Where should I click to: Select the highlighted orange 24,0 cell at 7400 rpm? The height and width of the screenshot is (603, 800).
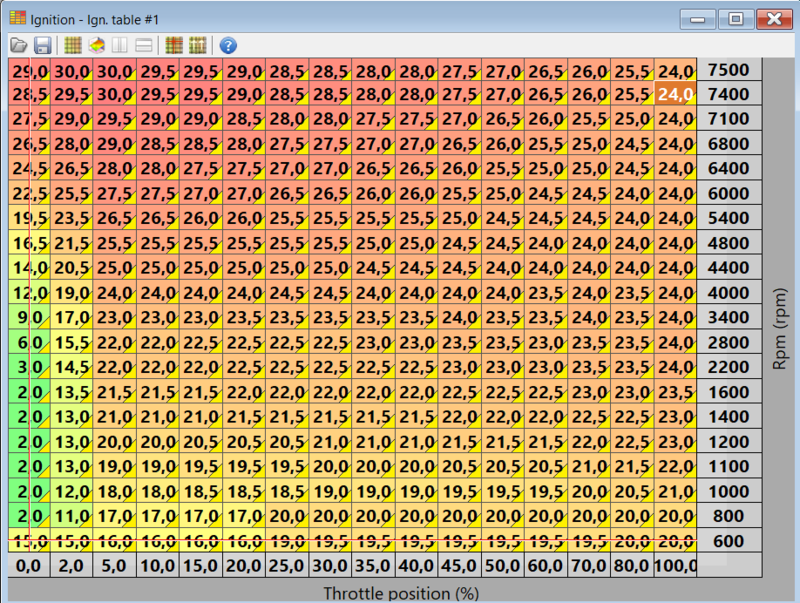pos(676,94)
